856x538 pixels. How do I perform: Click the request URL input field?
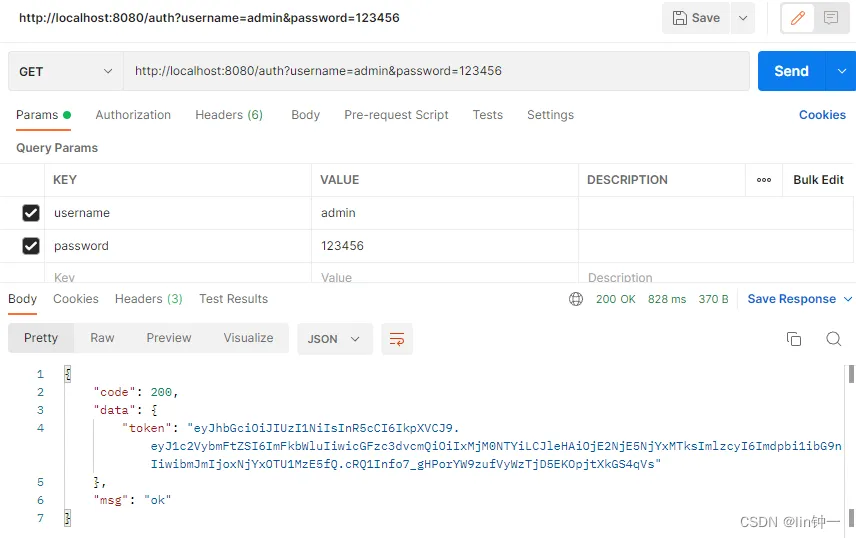[x=436, y=71]
